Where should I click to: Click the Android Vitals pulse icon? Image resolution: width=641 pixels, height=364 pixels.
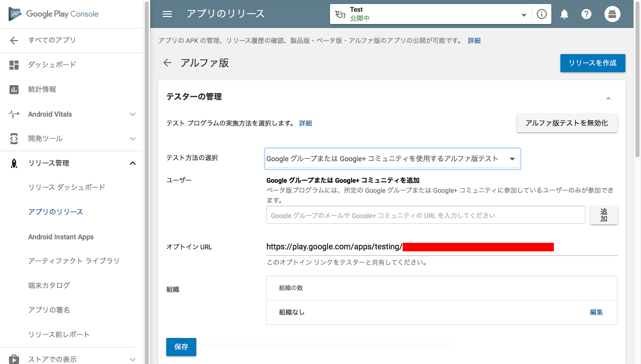(14, 114)
